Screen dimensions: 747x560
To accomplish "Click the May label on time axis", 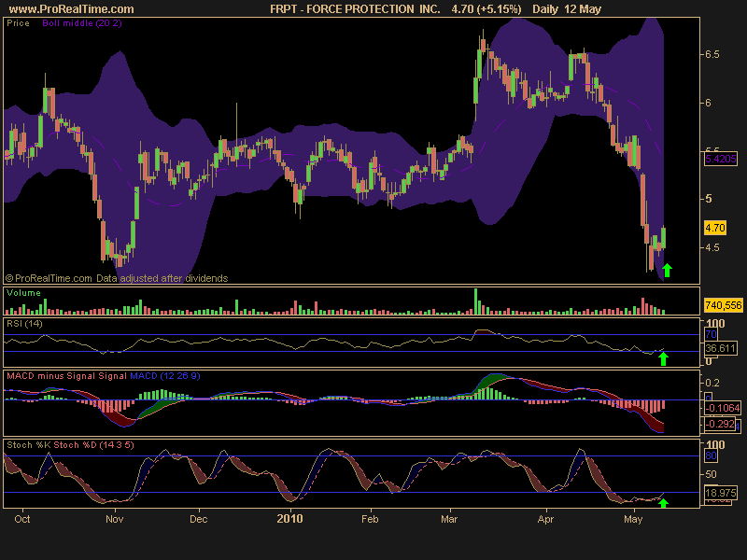I will [x=633, y=519].
